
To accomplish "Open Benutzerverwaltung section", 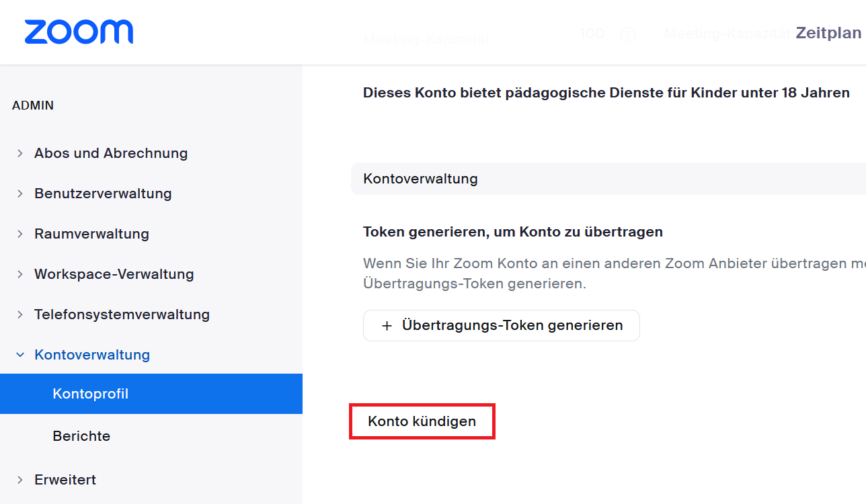I will (103, 194).
